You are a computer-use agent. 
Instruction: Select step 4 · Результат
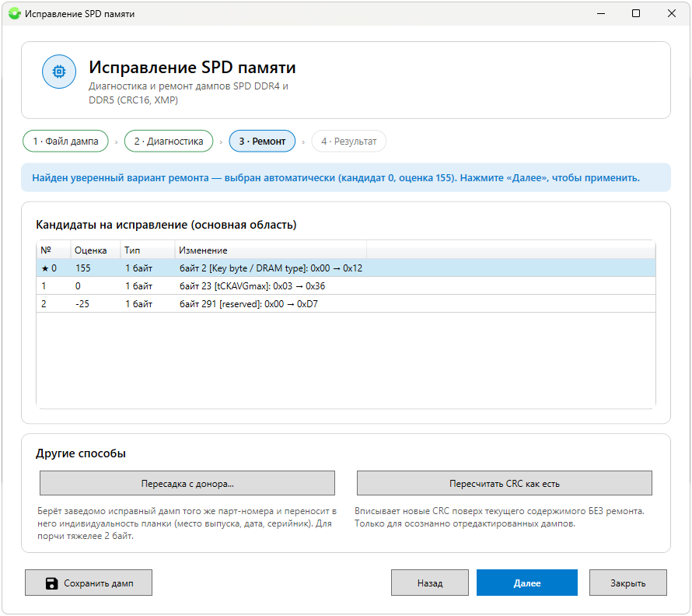click(x=348, y=142)
